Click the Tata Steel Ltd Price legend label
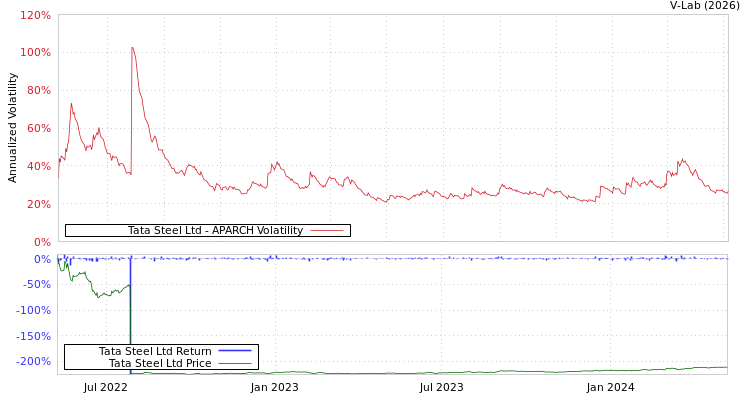 [x=160, y=363]
